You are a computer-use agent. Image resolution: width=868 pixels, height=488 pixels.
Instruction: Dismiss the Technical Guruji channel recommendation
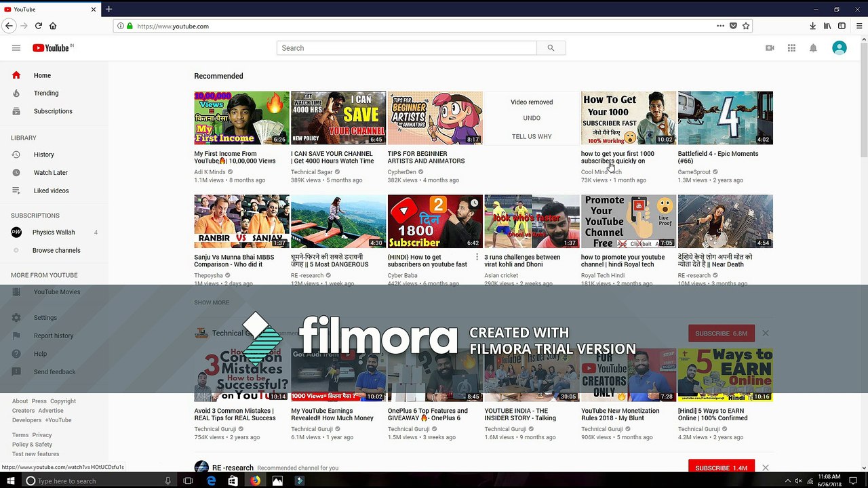(766, 333)
